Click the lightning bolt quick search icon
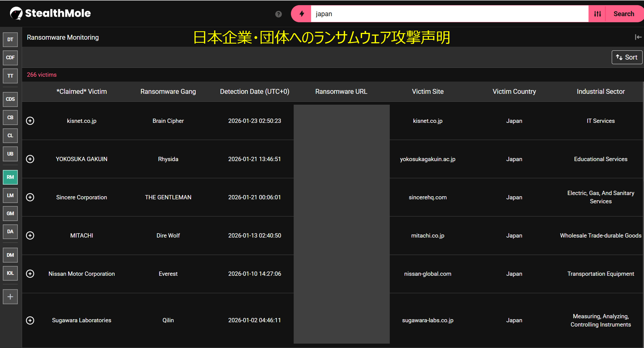Viewport: 644px width, 348px height. 302,14
